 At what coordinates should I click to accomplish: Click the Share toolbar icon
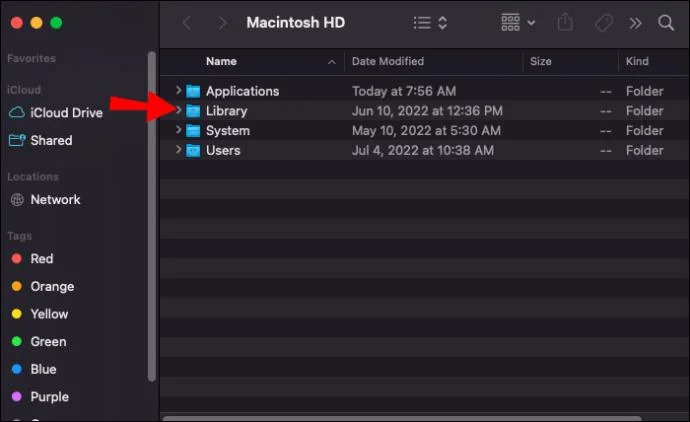tap(565, 22)
